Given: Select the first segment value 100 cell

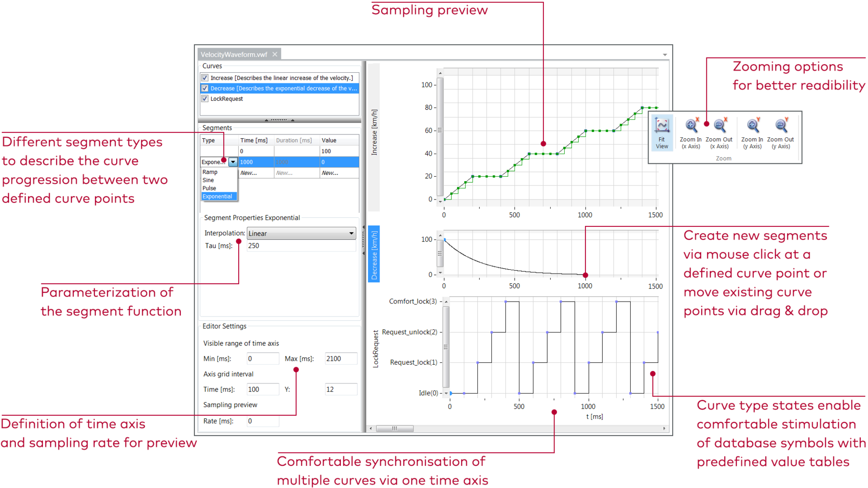Looking at the screenshot, I should click(x=339, y=151).
